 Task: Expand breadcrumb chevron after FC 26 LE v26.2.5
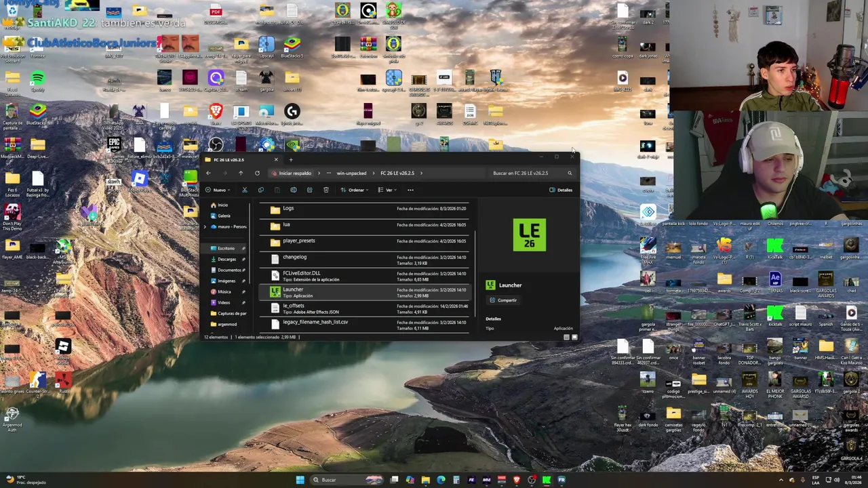[x=421, y=173]
